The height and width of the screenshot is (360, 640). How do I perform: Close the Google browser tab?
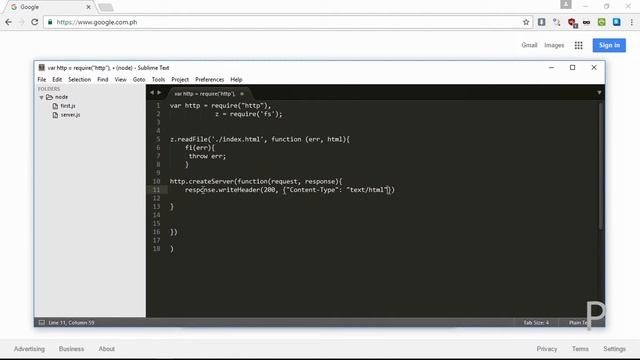(88, 7)
